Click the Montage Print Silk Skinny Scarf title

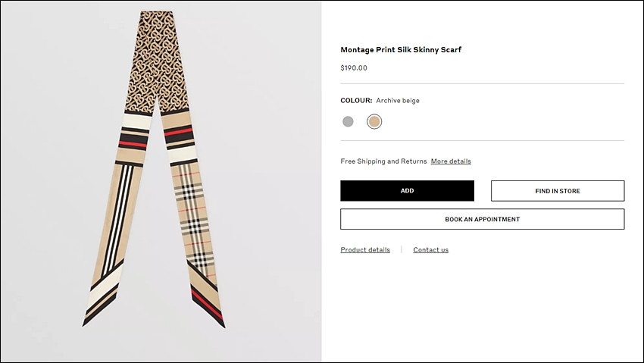coord(401,50)
